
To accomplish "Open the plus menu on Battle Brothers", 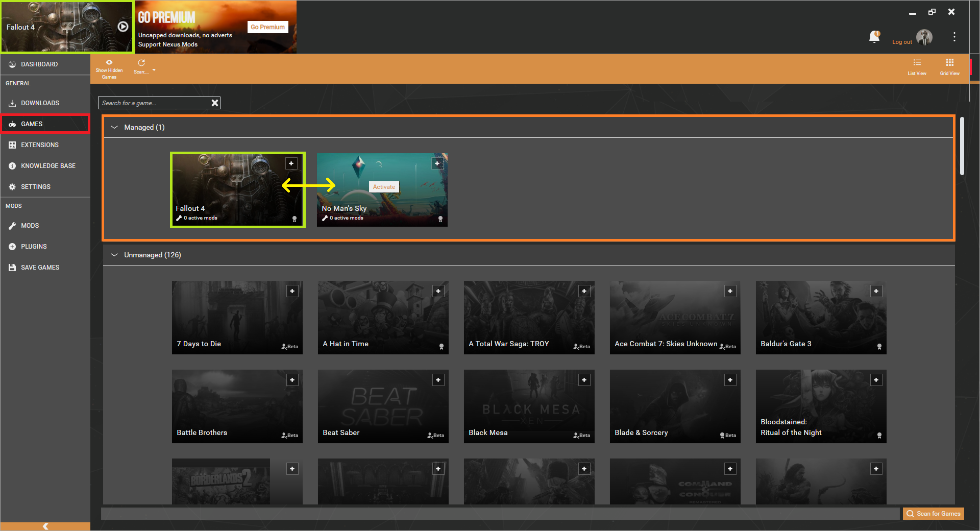I will pyautogui.click(x=292, y=380).
